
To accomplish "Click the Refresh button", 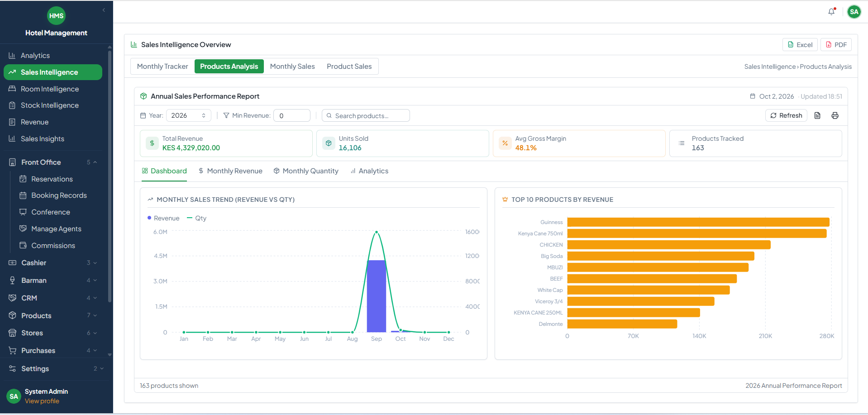I will [786, 115].
